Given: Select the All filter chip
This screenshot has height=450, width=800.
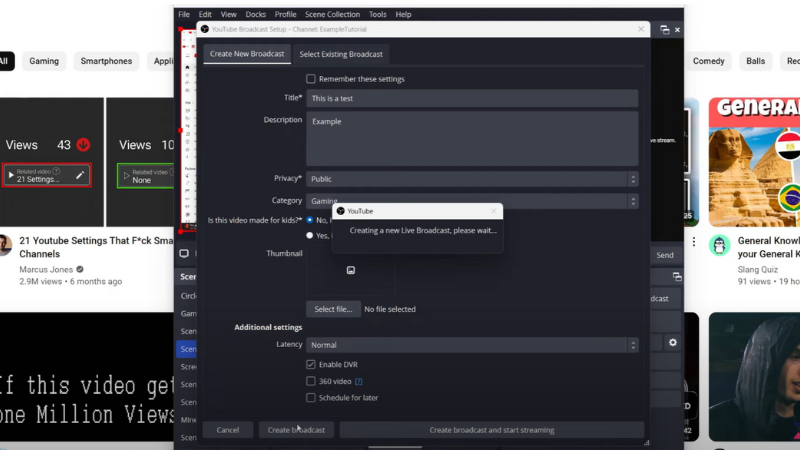Looking at the screenshot, I should pyautogui.click(x=5, y=61).
